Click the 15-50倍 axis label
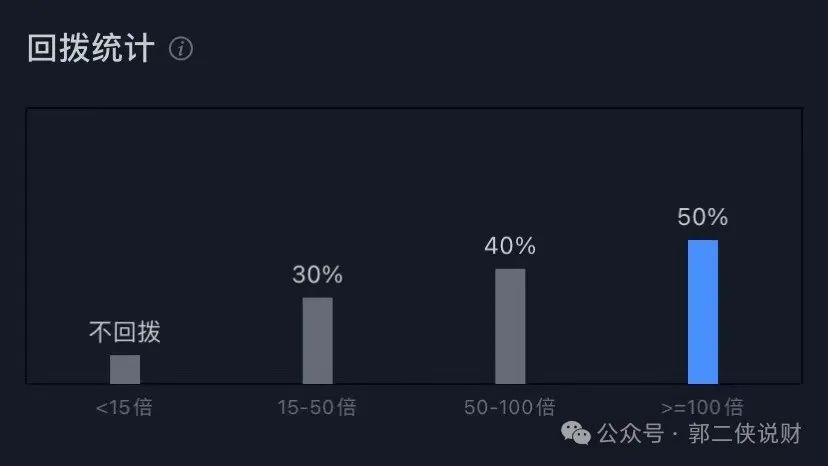 tap(317, 408)
